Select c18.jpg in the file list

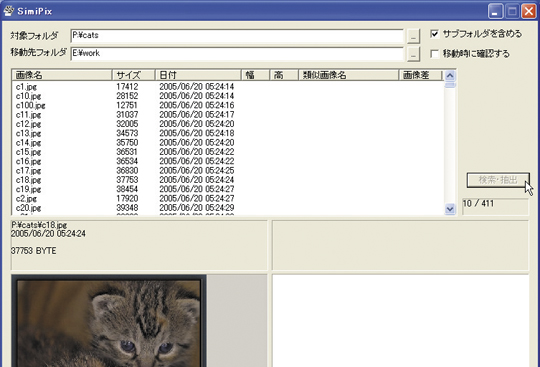29,180
